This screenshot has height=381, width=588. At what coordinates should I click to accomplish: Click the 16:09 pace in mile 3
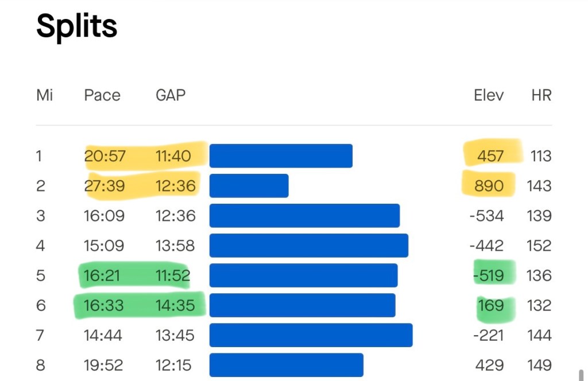pos(104,216)
